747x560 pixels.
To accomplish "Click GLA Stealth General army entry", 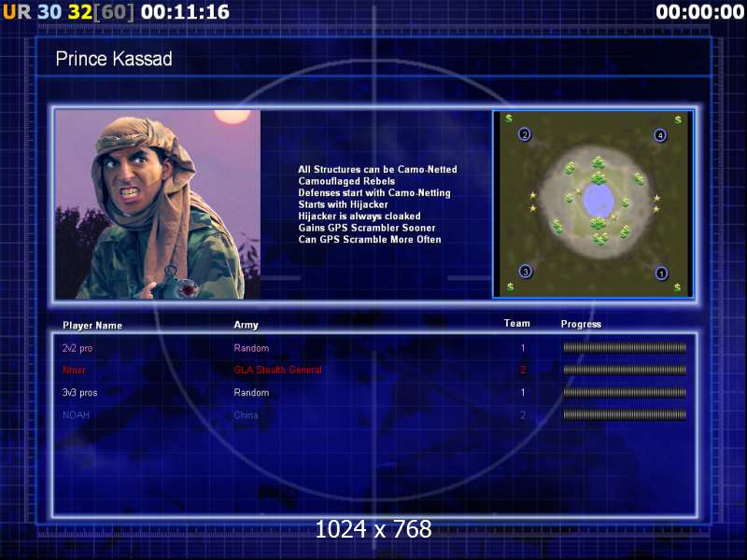I will (277, 370).
